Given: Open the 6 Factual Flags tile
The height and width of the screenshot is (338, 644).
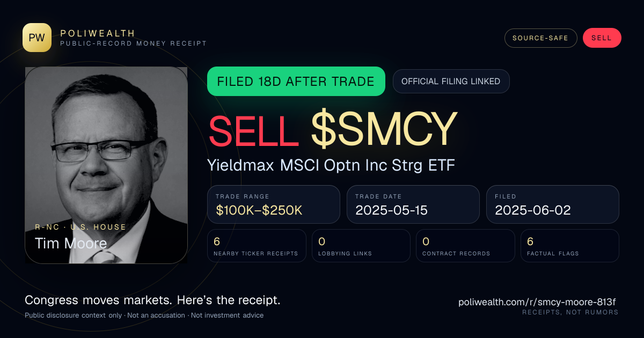Looking at the screenshot, I should point(570,246).
